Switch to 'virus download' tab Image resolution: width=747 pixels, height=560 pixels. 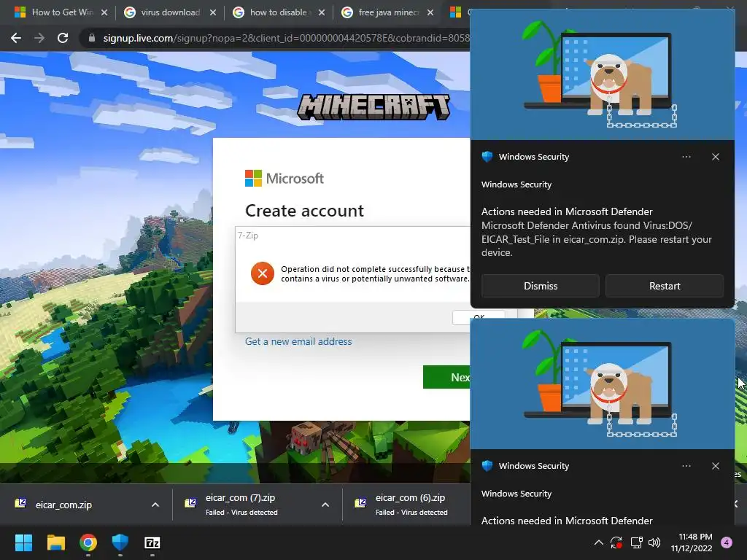tap(170, 12)
